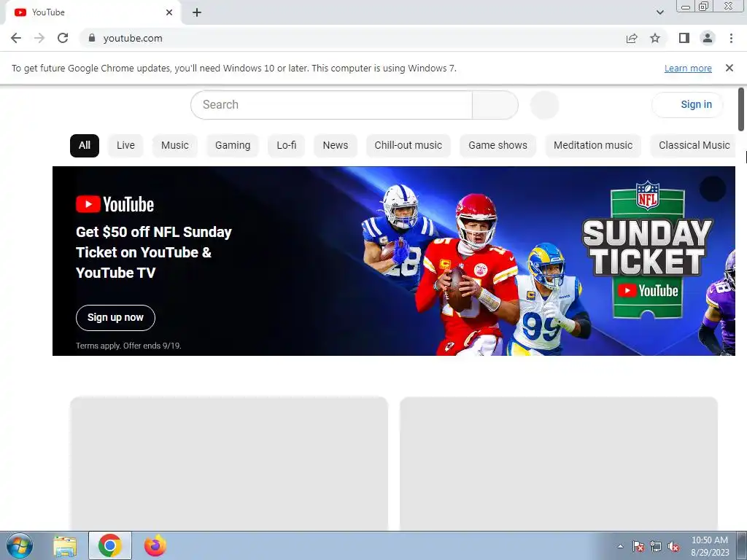
Task: Select the Meditation music chip
Action: pos(592,146)
